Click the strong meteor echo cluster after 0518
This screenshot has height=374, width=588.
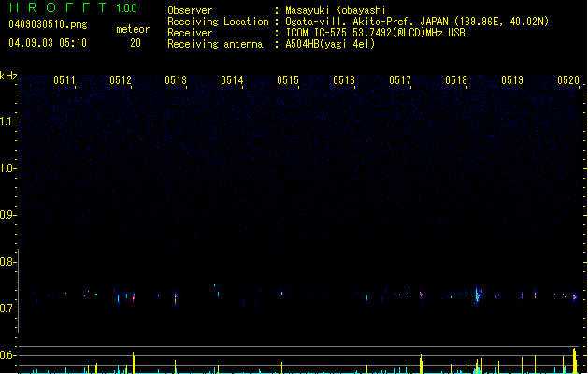(x=478, y=295)
